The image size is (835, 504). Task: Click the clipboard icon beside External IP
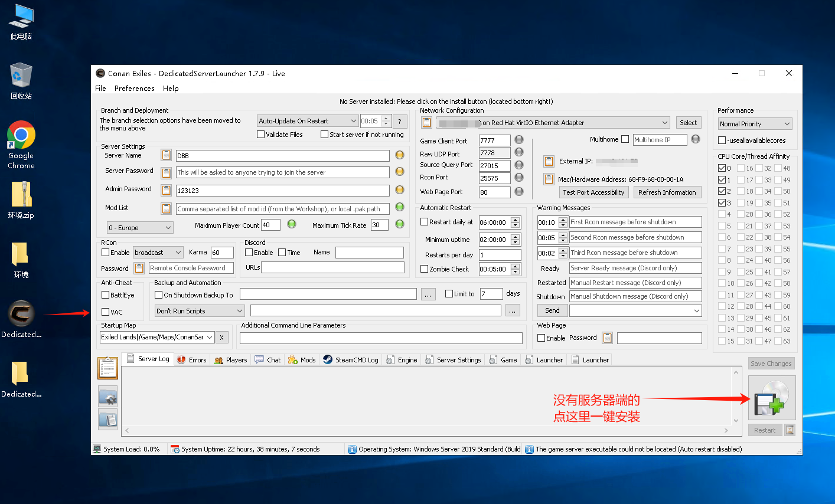pyautogui.click(x=549, y=161)
